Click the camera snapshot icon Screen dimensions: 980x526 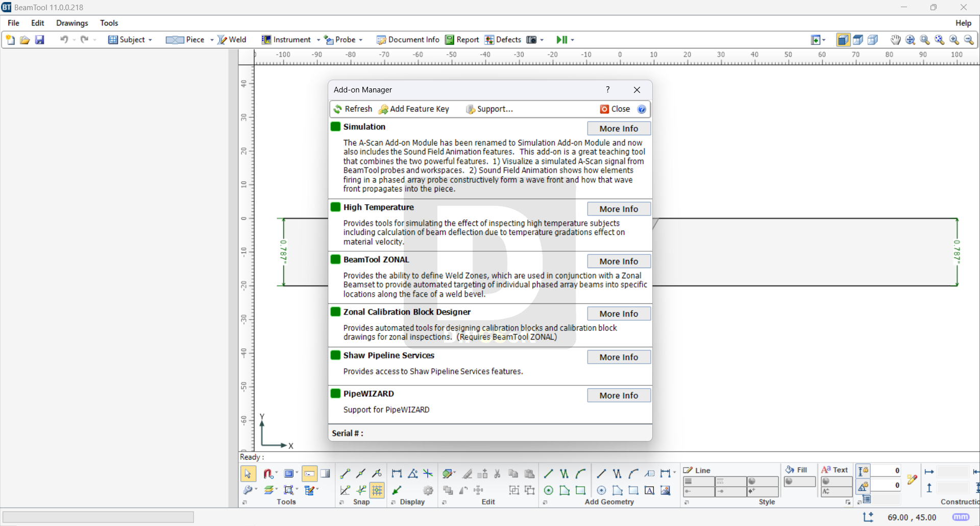(531, 40)
